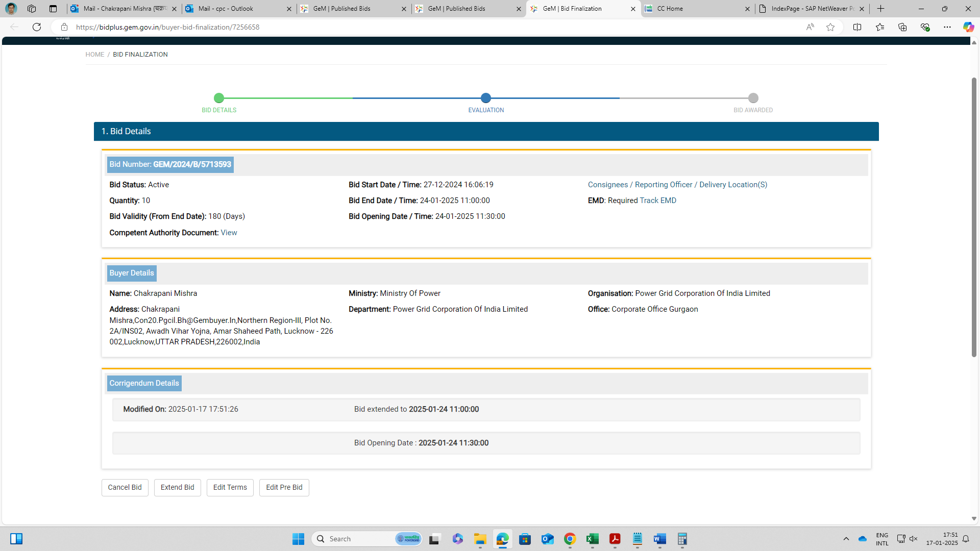Open notifications bell in tray
This screenshot has width=980, height=551.
click(966, 539)
